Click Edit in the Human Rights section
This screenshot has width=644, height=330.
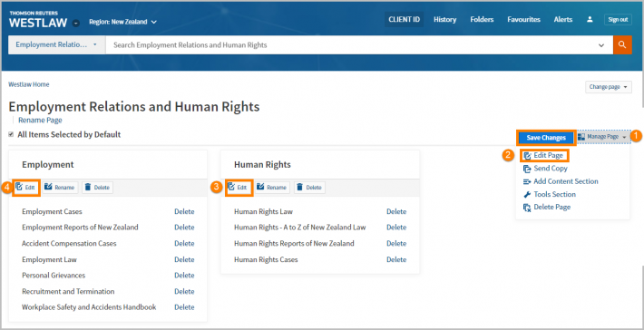click(x=239, y=188)
